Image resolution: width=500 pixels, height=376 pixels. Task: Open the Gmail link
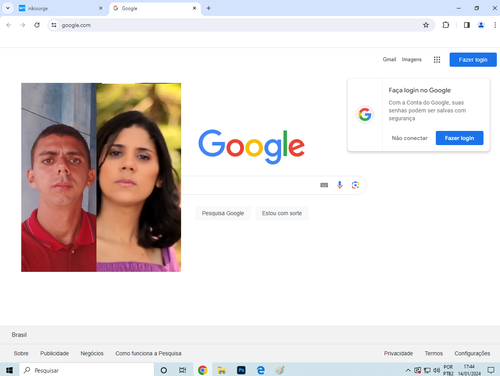coord(389,59)
